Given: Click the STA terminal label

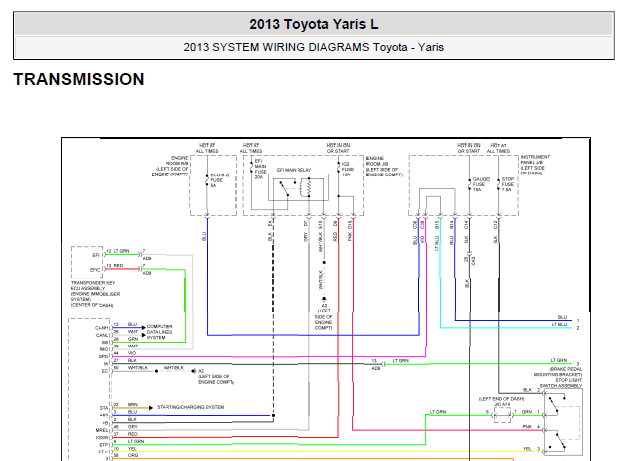Looking at the screenshot, I should (104, 408).
